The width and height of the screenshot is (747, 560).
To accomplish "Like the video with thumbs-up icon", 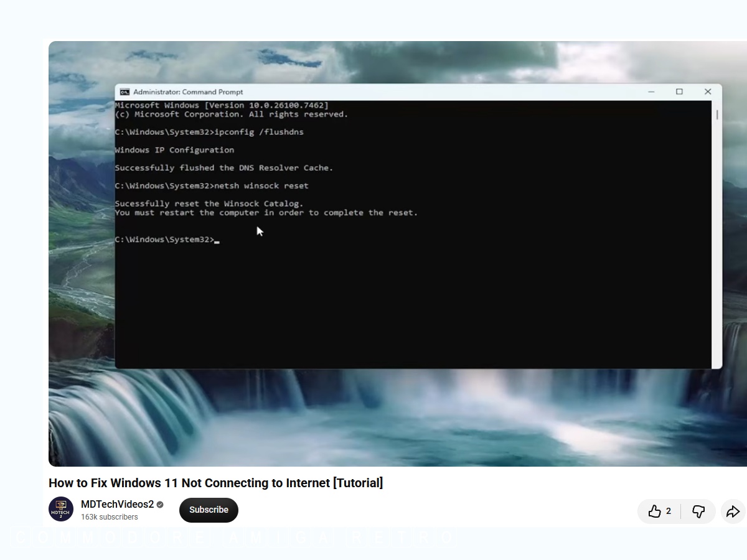I will [654, 511].
